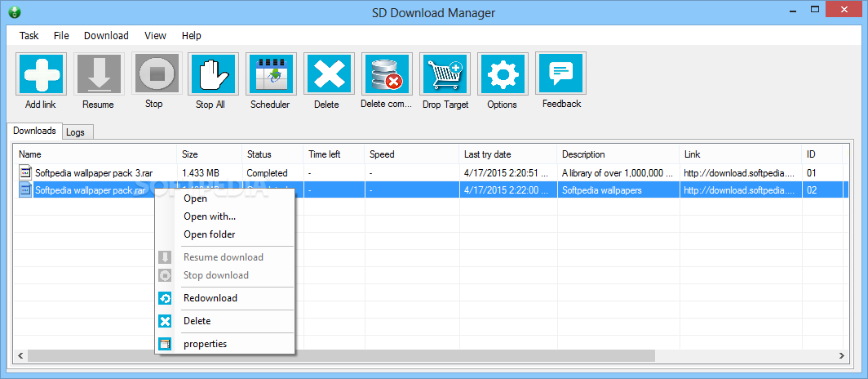The height and width of the screenshot is (379, 868).
Task: Open the Scheduler calendar icon
Action: [271, 74]
